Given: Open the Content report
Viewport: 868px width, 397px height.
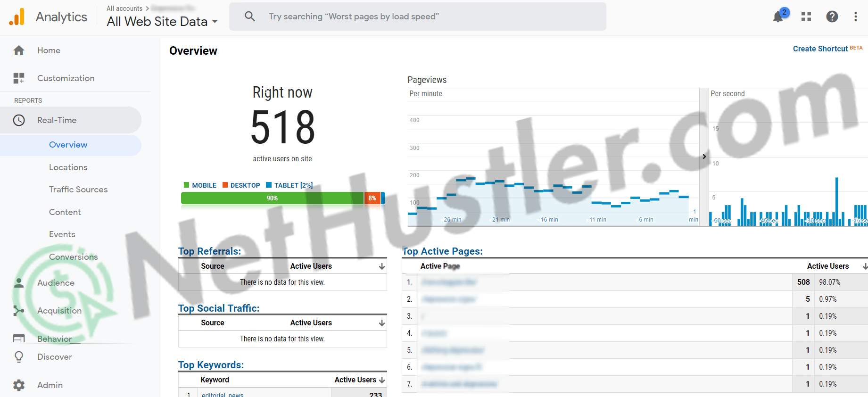Looking at the screenshot, I should coord(65,212).
